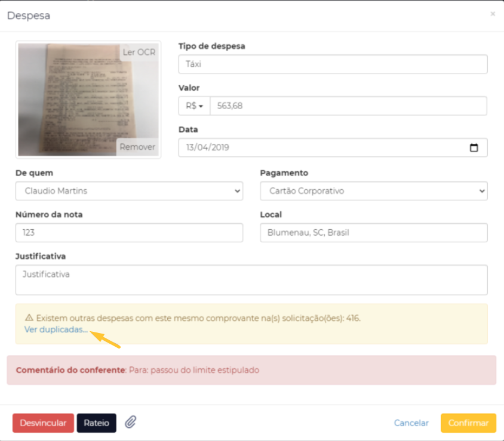This screenshot has height=441, width=504.
Task: Click the warning triangle icon in duplicate alert
Action: pyautogui.click(x=29, y=317)
